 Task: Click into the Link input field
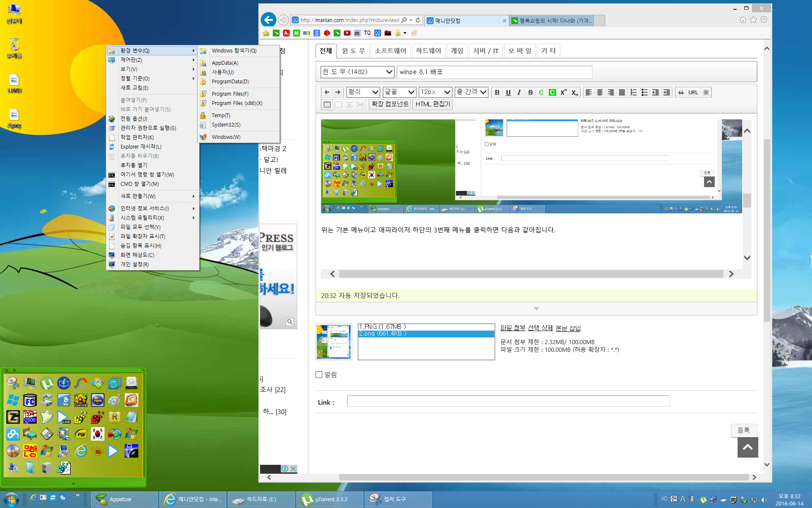(508, 401)
